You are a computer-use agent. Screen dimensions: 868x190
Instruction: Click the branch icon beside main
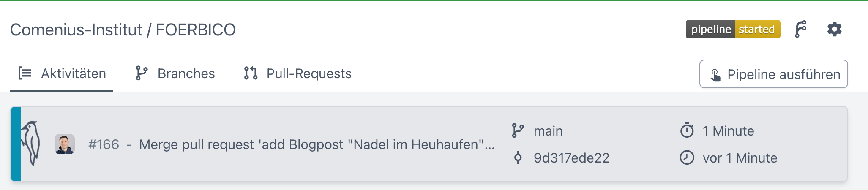pyautogui.click(x=518, y=131)
